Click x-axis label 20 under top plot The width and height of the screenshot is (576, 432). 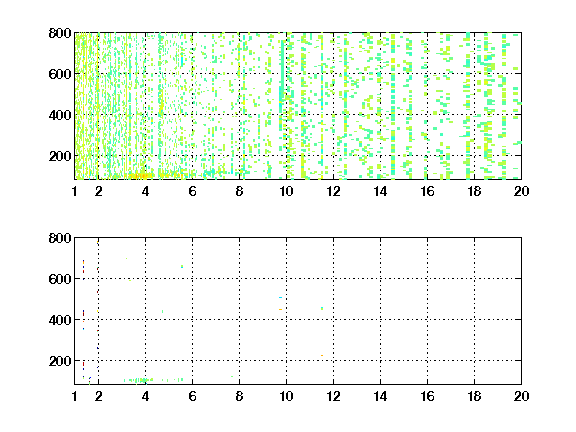coord(521,191)
